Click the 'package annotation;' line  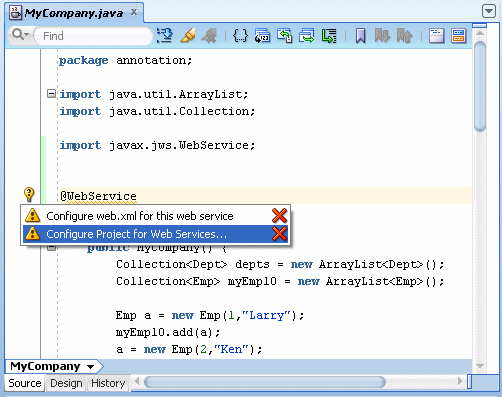point(125,60)
